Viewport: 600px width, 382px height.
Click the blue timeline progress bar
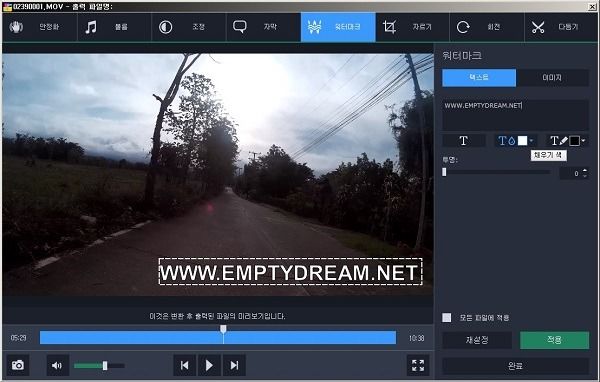tap(218, 338)
